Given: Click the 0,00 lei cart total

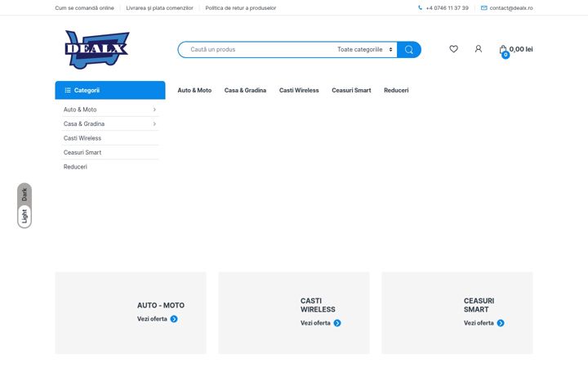Looking at the screenshot, I should 521,49.
